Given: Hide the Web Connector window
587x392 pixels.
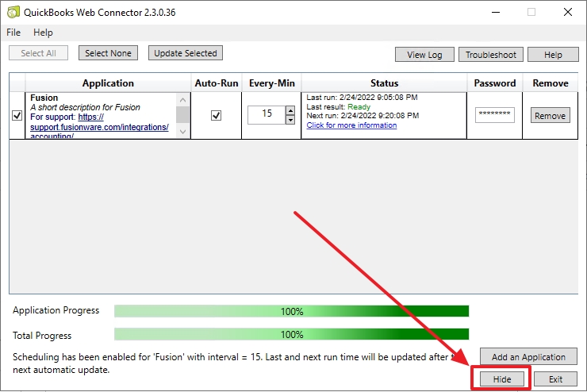Looking at the screenshot, I should click(x=501, y=379).
